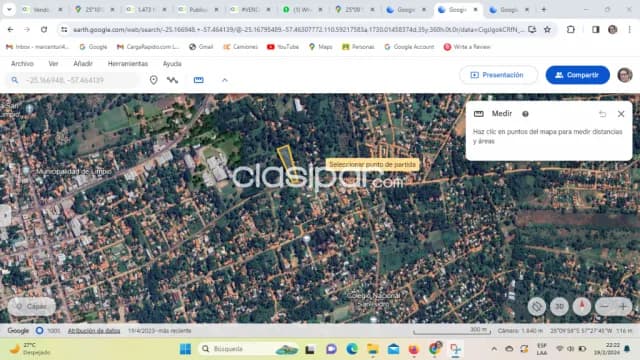Zoom out using the minus button
Screen dimensions: 640x360
pos(604,307)
